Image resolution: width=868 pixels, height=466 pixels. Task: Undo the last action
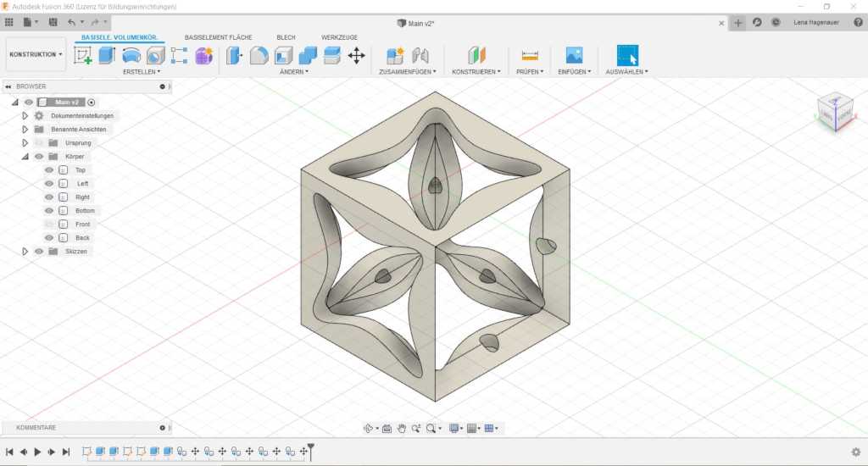pos(71,22)
